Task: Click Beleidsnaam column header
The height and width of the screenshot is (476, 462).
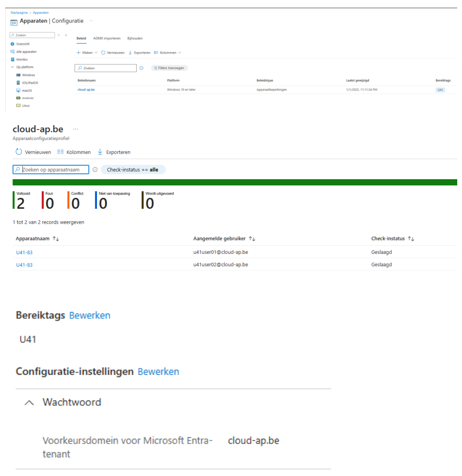Action: coord(86,80)
